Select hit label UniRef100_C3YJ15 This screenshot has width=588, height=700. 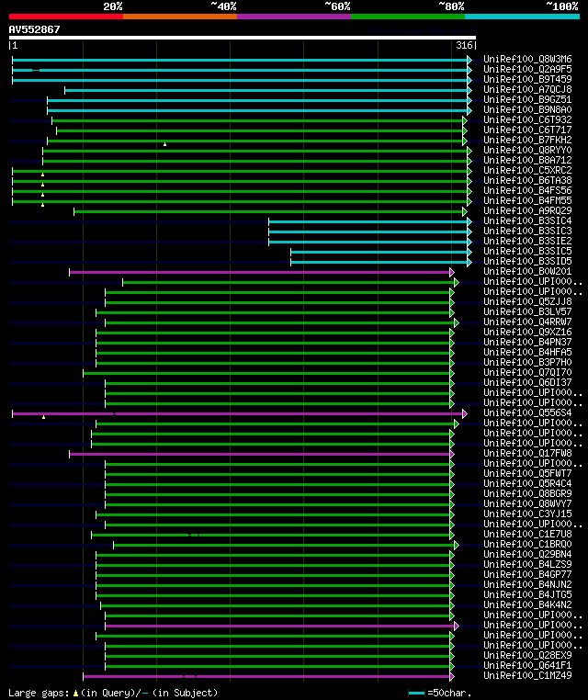click(527, 514)
